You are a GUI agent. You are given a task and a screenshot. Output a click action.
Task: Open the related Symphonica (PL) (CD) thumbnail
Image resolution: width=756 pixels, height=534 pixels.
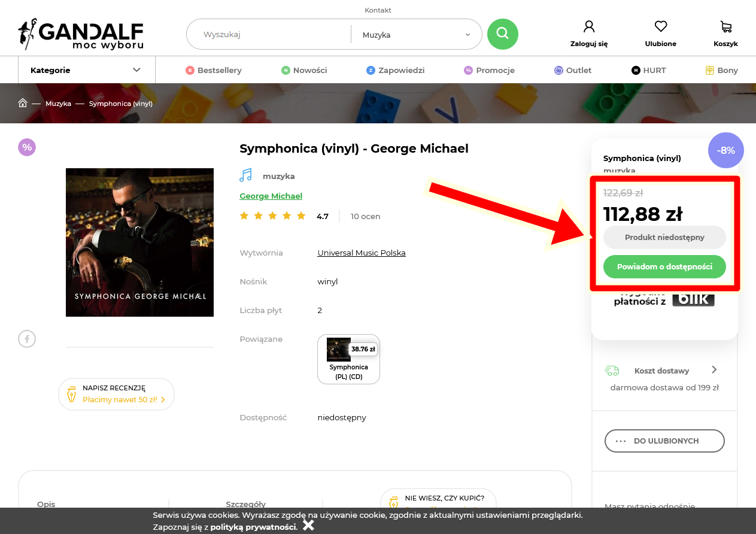pos(348,359)
